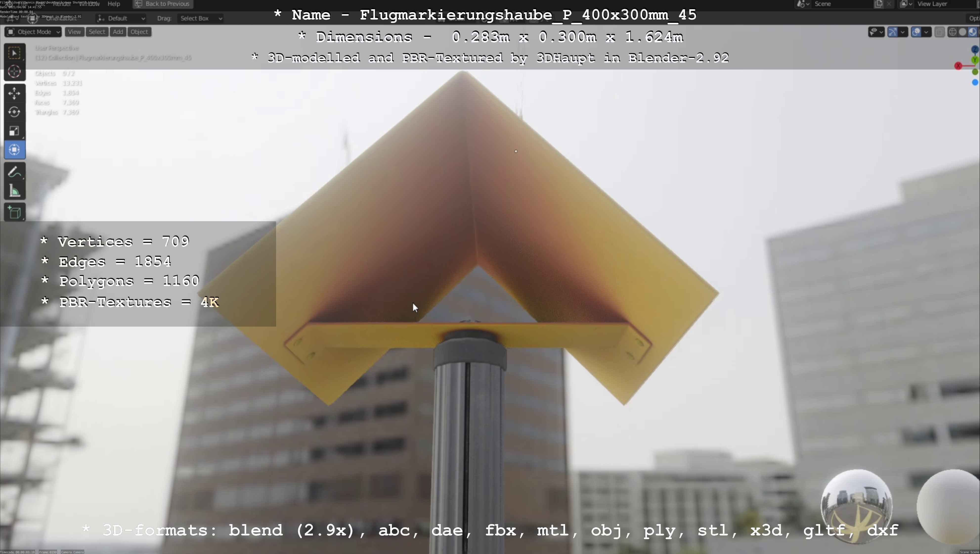Select the Rotate tool
This screenshot has width=980, height=554.
[x=14, y=112]
